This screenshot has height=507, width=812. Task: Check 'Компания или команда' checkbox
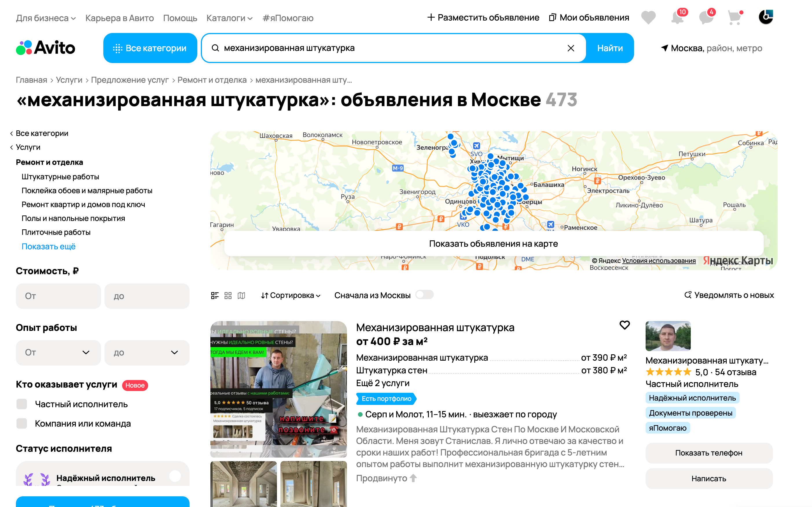click(x=22, y=423)
